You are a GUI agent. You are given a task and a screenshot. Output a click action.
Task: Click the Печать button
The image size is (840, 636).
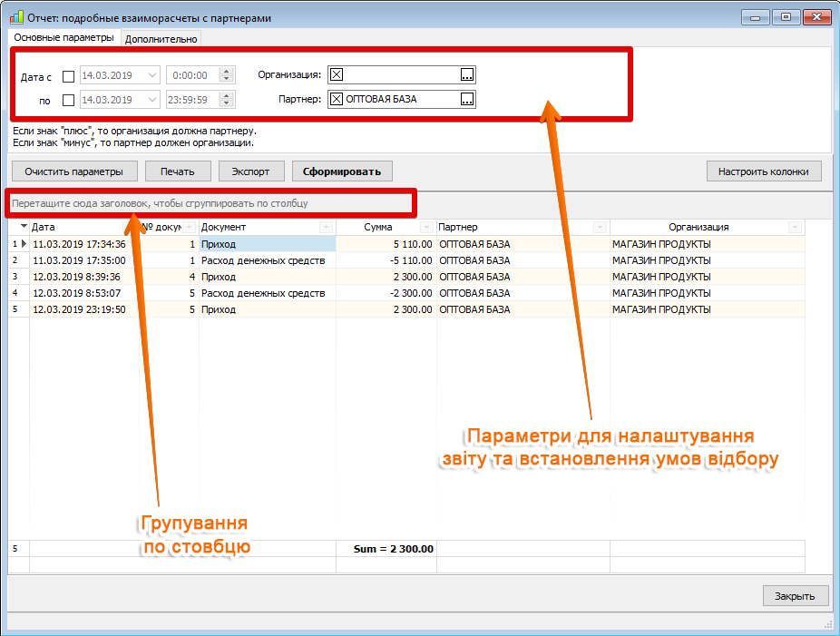pos(178,171)
